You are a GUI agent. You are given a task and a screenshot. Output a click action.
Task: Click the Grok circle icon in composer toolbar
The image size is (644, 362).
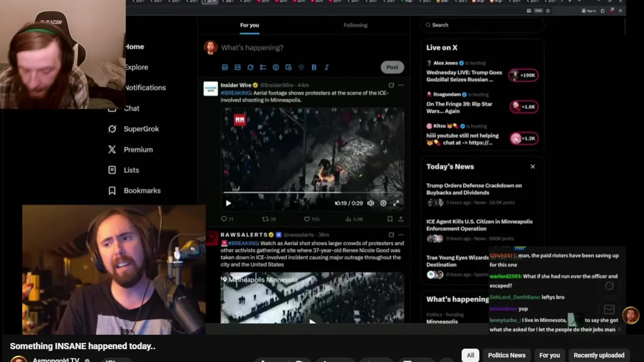point(250,67)
